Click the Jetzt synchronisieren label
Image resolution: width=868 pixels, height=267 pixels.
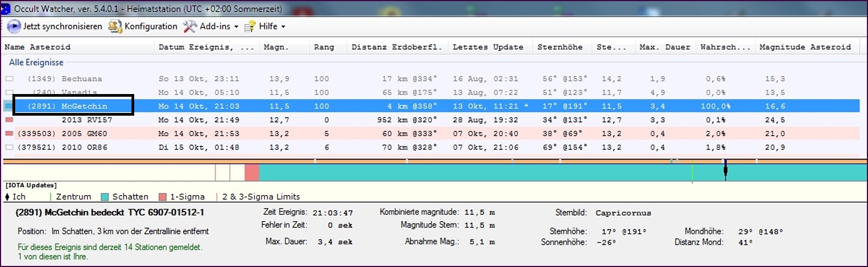coord(62,26)
